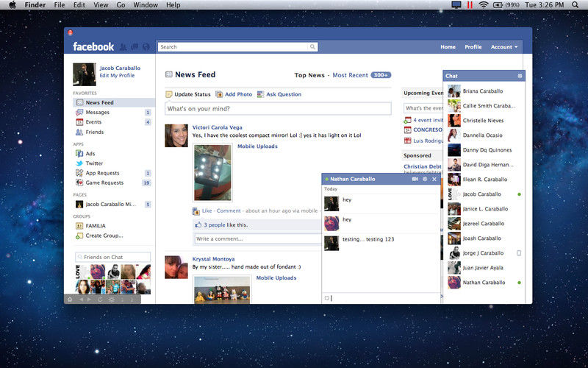The height and width of the screenshot is (368, 588).
Task: Close the Nathan Caraballo chat window
Action: tap(434, 179)
